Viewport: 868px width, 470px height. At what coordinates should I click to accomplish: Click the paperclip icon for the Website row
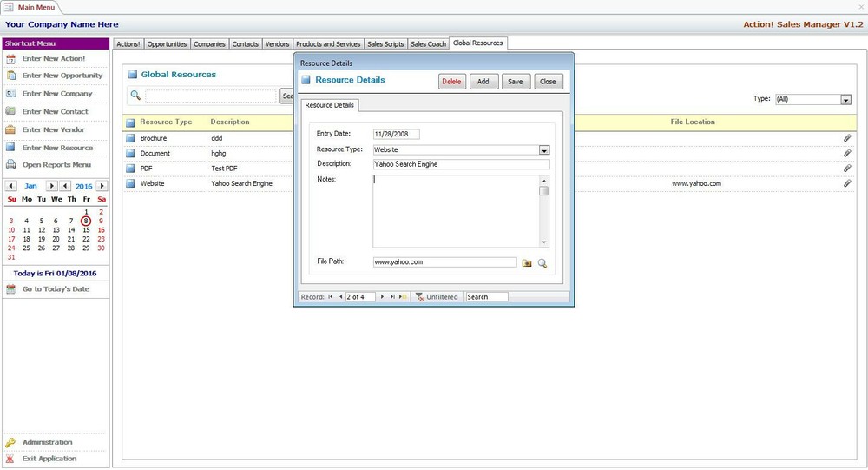847,183
